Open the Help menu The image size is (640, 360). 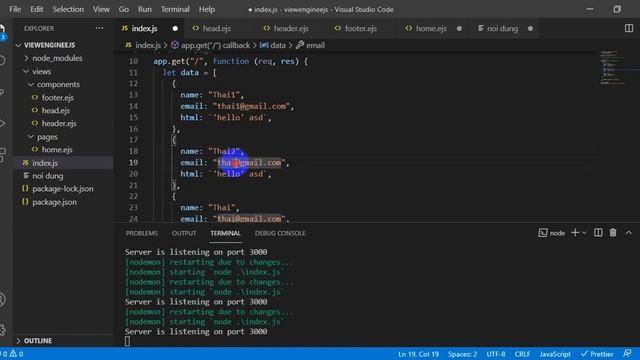coord(207,9)
